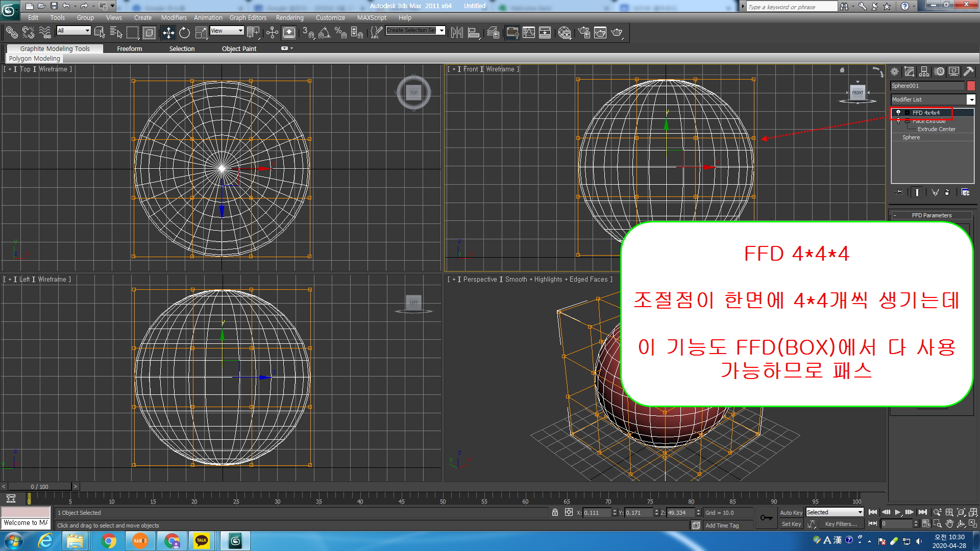This screenshot has width=980, height=551.
Task: Click the Orbit viewport icon
Action: (x=961, y=524)
